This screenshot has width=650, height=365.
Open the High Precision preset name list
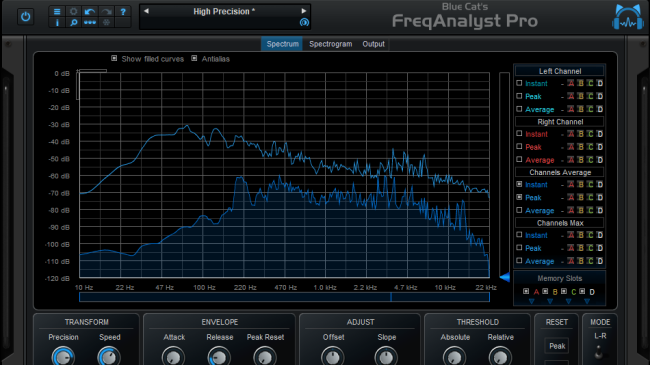point(224,12)
